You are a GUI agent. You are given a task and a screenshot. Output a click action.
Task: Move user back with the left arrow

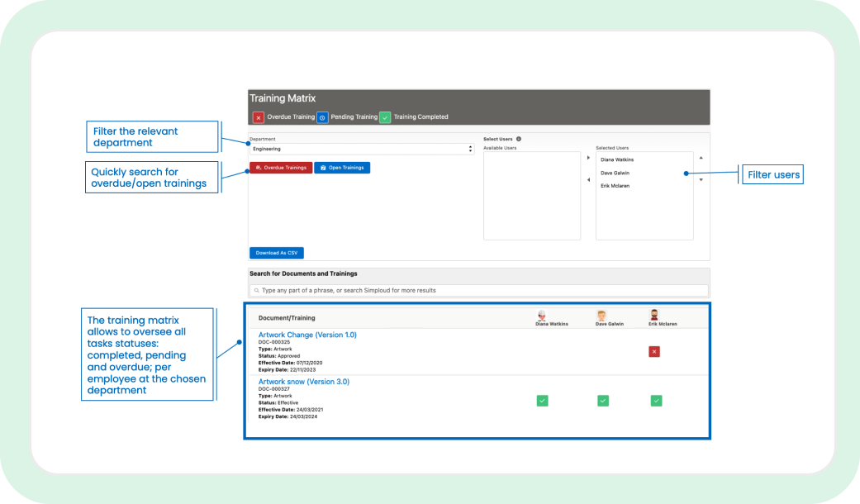588,180
